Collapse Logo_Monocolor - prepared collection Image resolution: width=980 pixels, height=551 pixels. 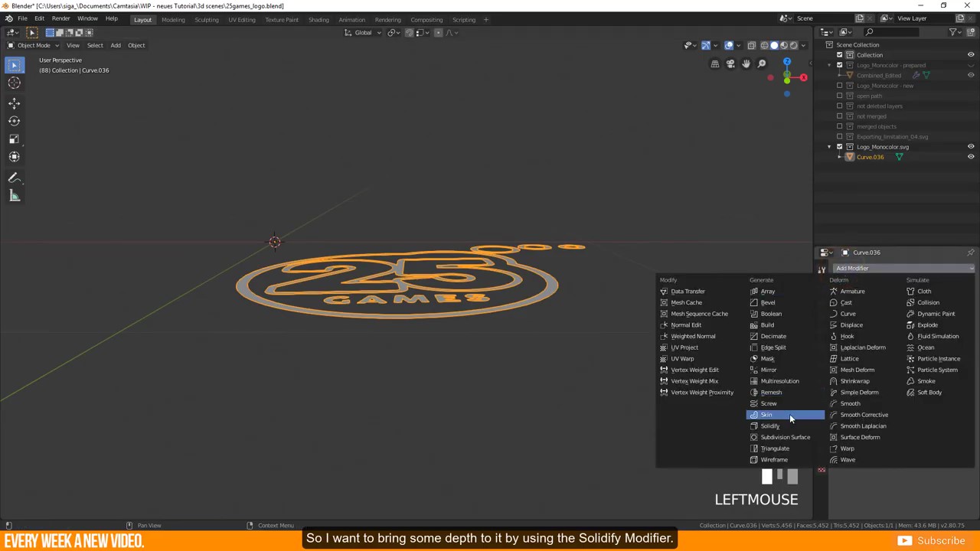829,65
